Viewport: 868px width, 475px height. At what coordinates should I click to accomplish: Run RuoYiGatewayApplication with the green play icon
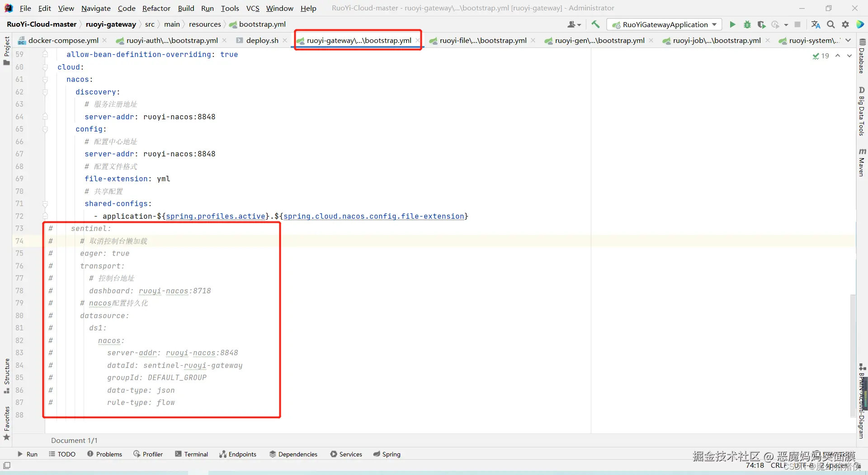point(732,24)
